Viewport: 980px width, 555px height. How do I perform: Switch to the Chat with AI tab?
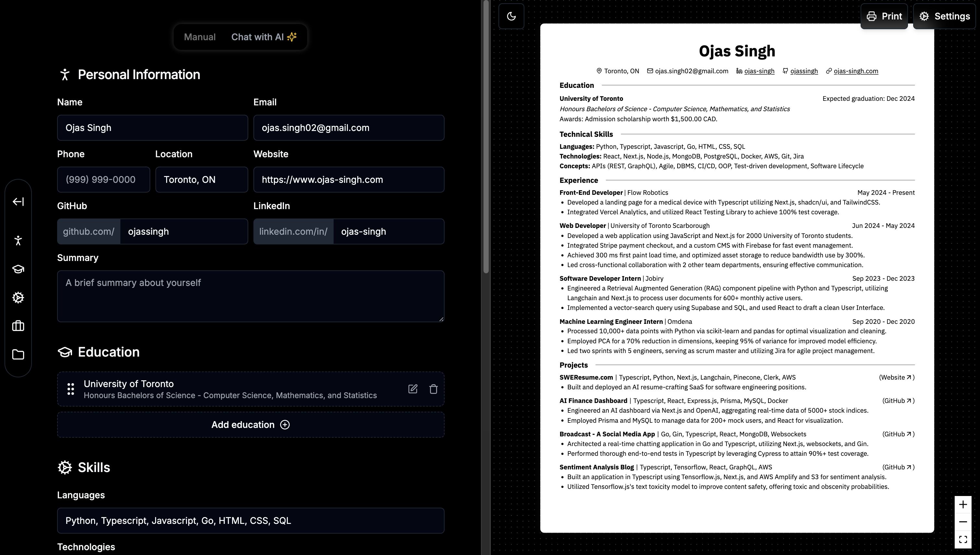(x=263, y=37)
